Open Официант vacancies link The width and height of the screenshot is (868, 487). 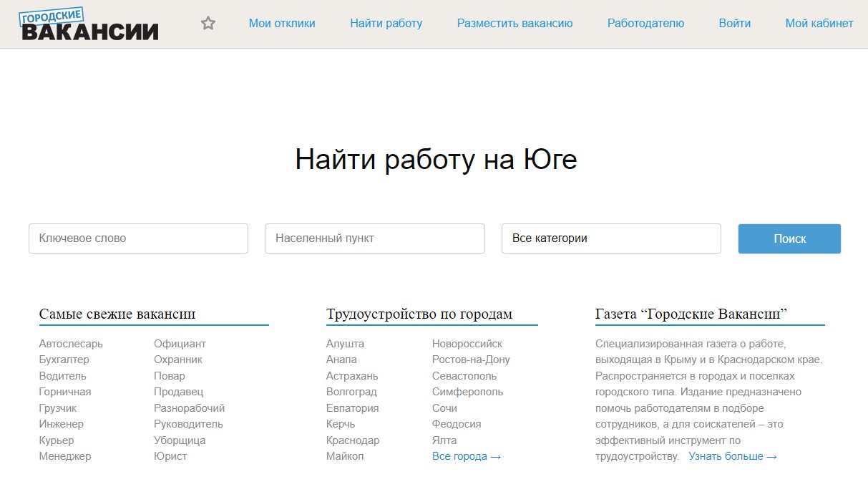pyautogui.click(x=180, y=344)
